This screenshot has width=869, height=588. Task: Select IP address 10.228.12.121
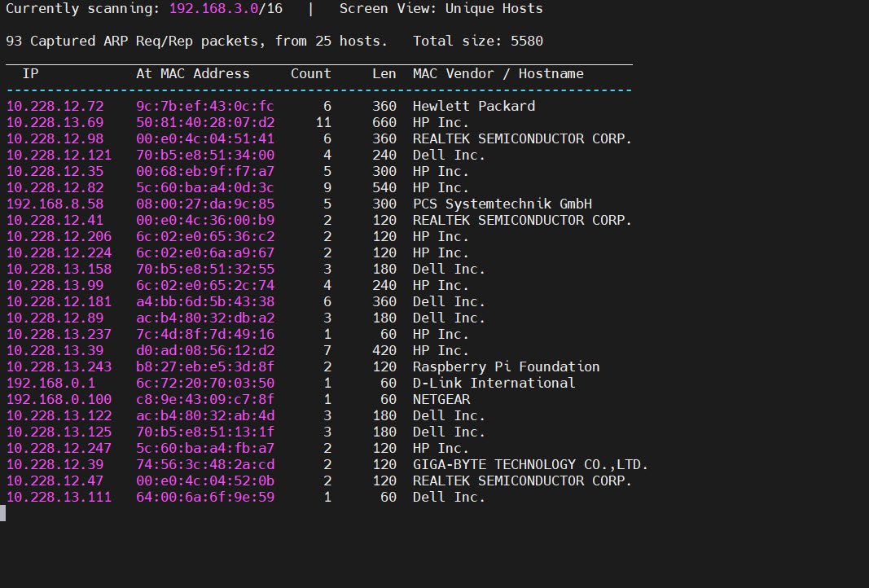(x=59, y=156)
